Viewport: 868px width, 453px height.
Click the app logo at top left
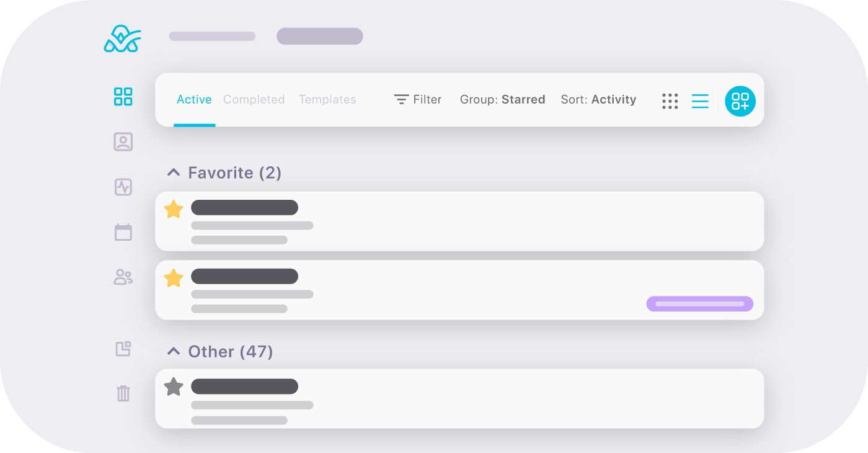[123, 39]
